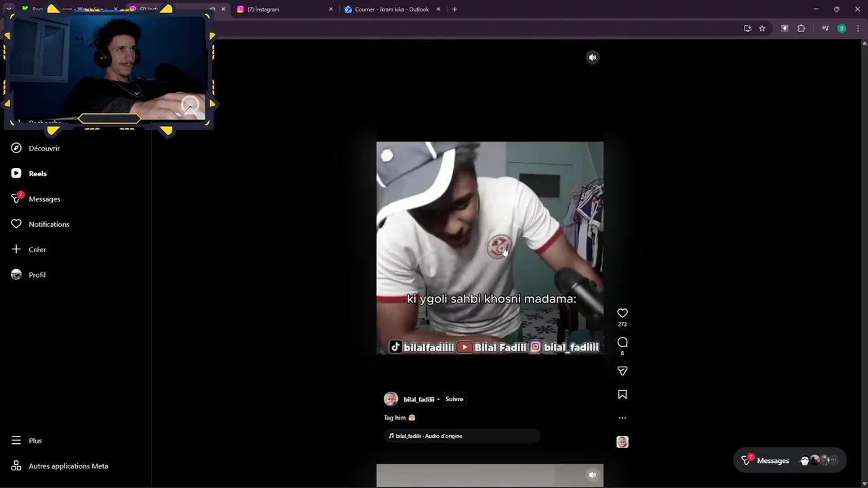The width and height of the screenshot is (868, 488).
Task: Click the install app icon in address bar
Action: click(x=747, y=28)
